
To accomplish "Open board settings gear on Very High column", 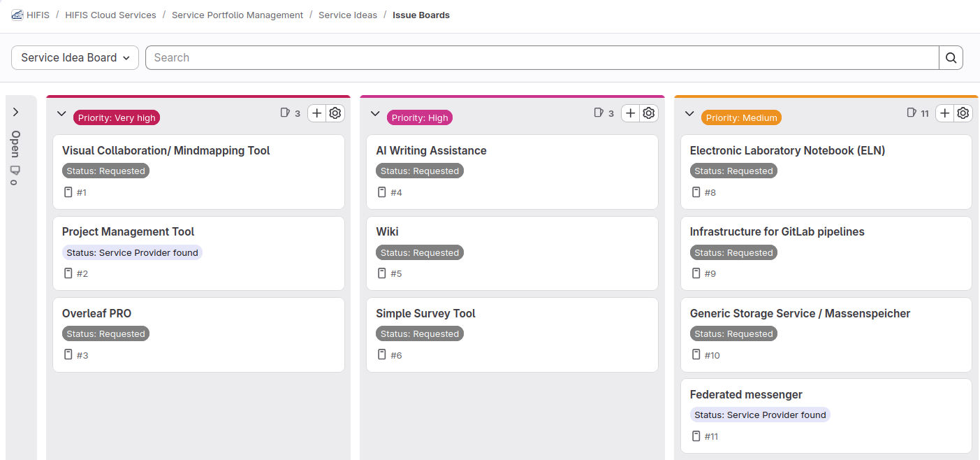I will tap(335, 113).
